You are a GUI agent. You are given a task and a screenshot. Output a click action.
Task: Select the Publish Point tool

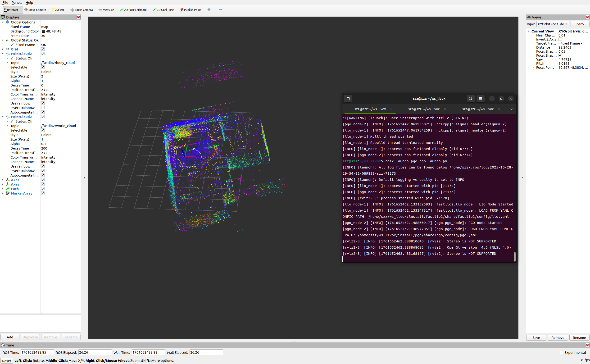(191, 10)
